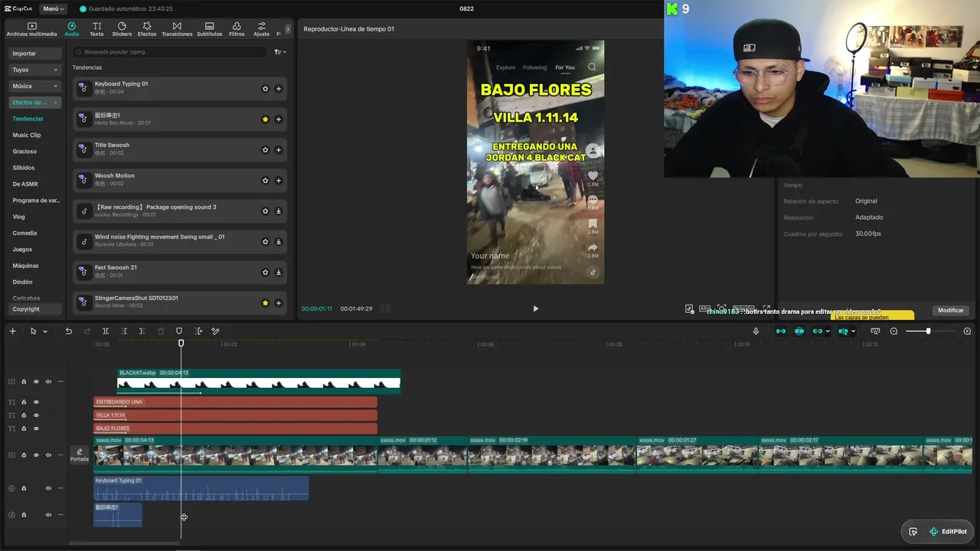Hide the ENTREGANDO UNA text track
This screenshot has height=551, width=980.
(36, 402)
